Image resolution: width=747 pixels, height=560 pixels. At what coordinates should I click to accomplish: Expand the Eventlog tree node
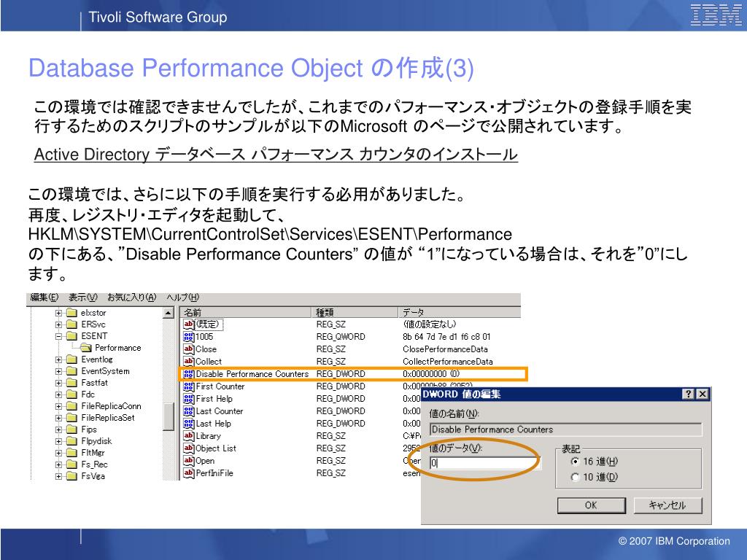pos(58,360)
